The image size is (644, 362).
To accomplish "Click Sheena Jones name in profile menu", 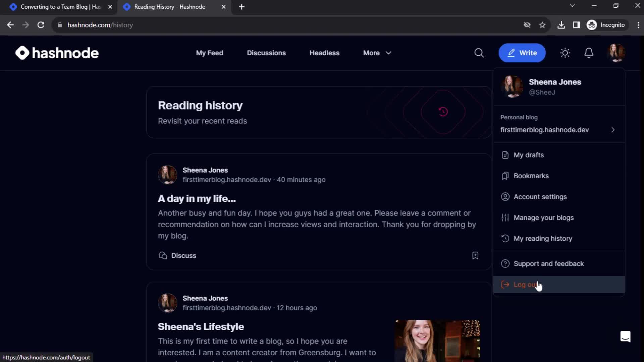I will (x=555, y=82).
